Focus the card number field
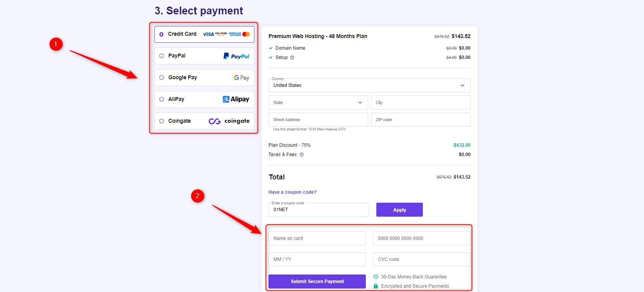Screen dimensions: 644x292 click(422, 238)
